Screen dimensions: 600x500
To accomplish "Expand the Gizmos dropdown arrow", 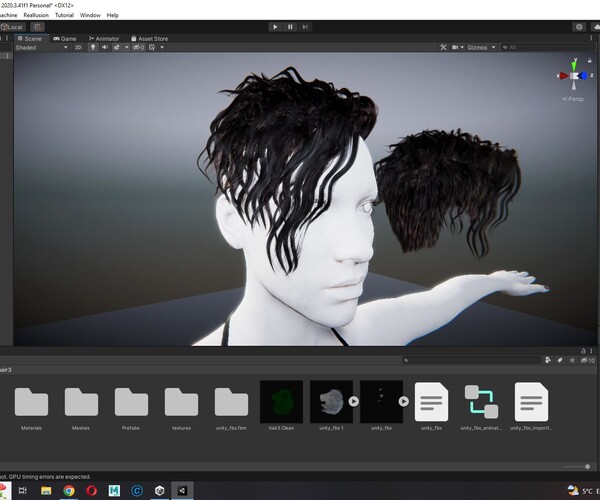I will (x=494, y=47).
